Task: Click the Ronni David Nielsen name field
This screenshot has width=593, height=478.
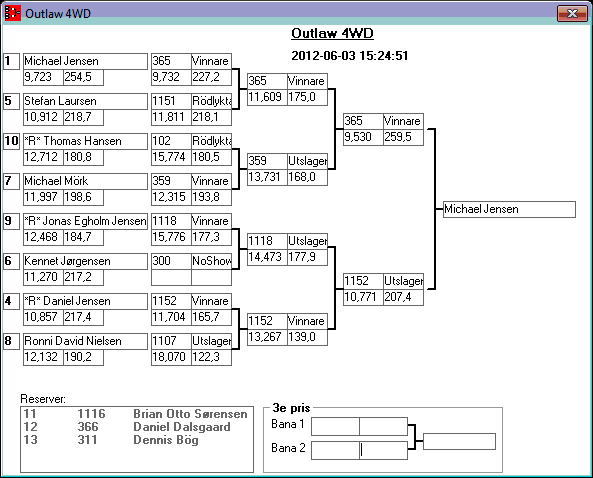Action: tap(85, 341)
